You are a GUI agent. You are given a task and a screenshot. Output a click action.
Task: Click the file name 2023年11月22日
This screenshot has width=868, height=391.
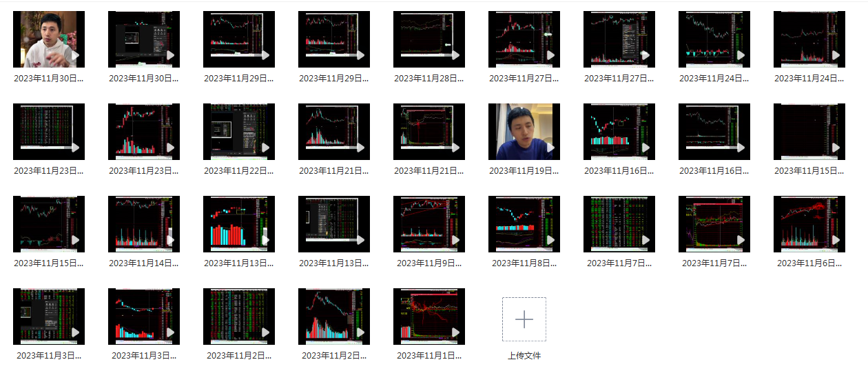(x=239, y=170)
